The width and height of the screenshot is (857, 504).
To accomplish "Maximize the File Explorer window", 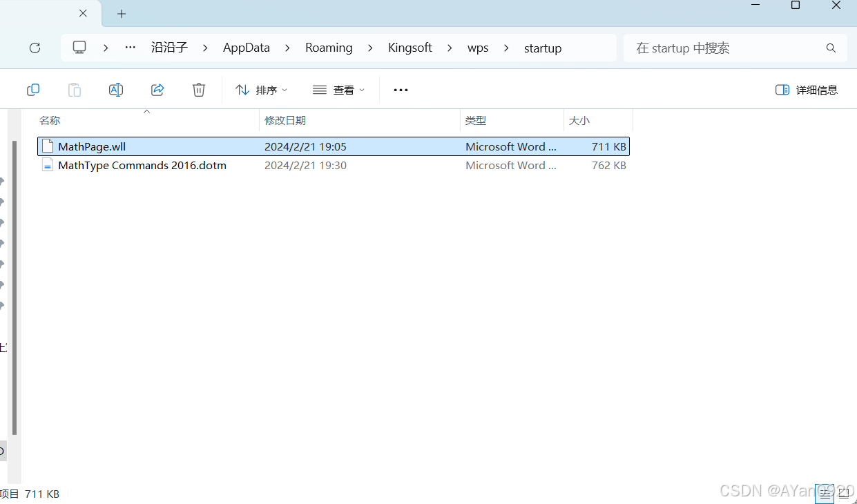I will click(795, 6).
